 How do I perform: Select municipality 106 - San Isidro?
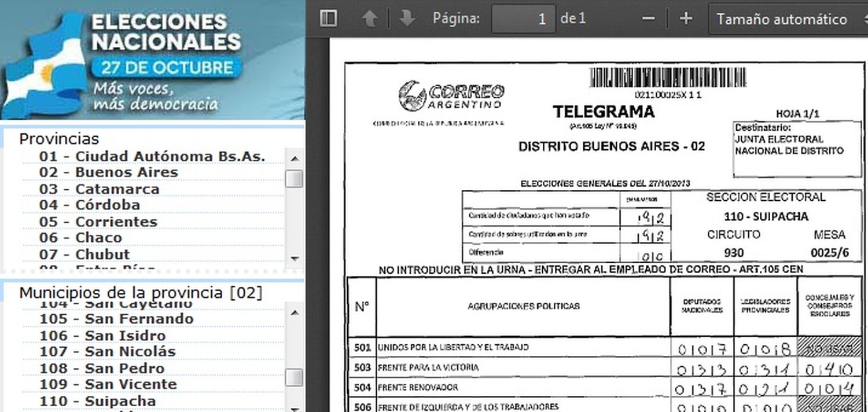tap(102, 336)
